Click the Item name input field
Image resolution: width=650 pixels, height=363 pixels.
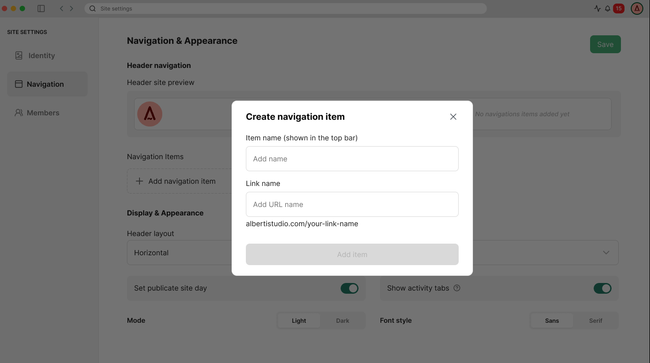pyautogui.click(x=352, y=159)
